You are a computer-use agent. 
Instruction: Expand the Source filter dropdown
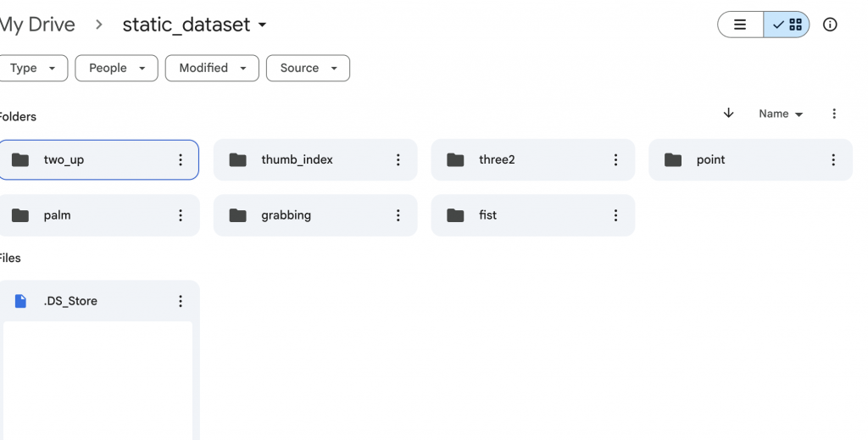click(308, 68)
